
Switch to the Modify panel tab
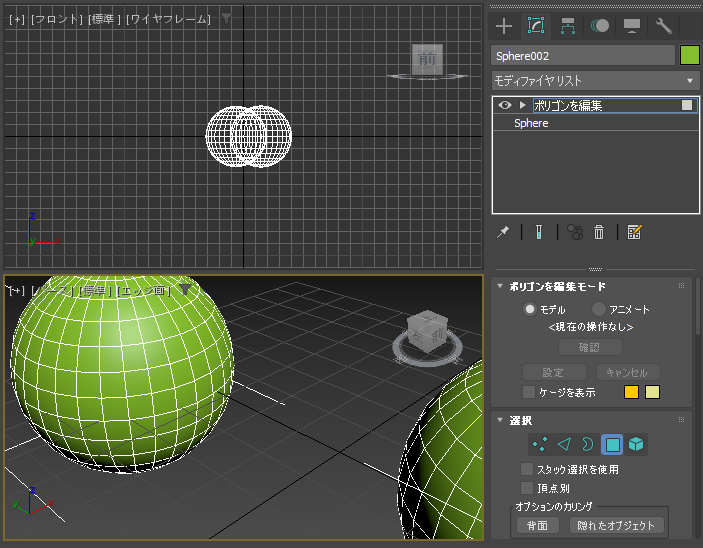click(x=536, y=26)
